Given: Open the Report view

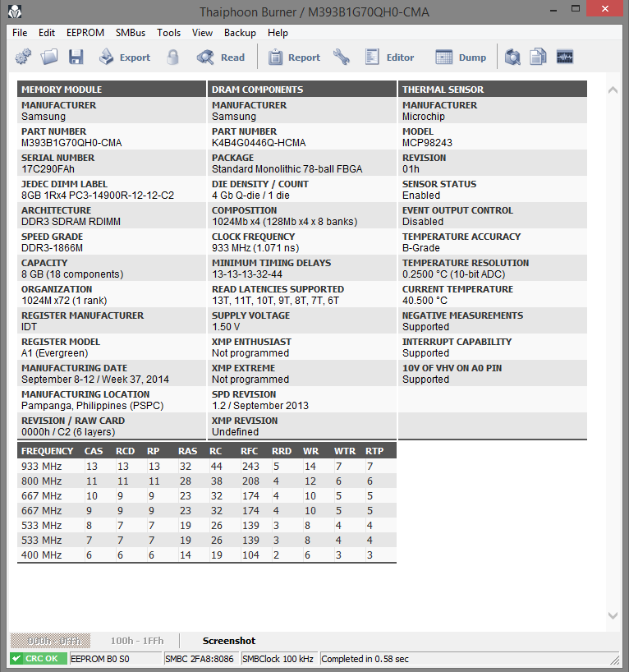Looking at the screenshot, I should (294, 57).
